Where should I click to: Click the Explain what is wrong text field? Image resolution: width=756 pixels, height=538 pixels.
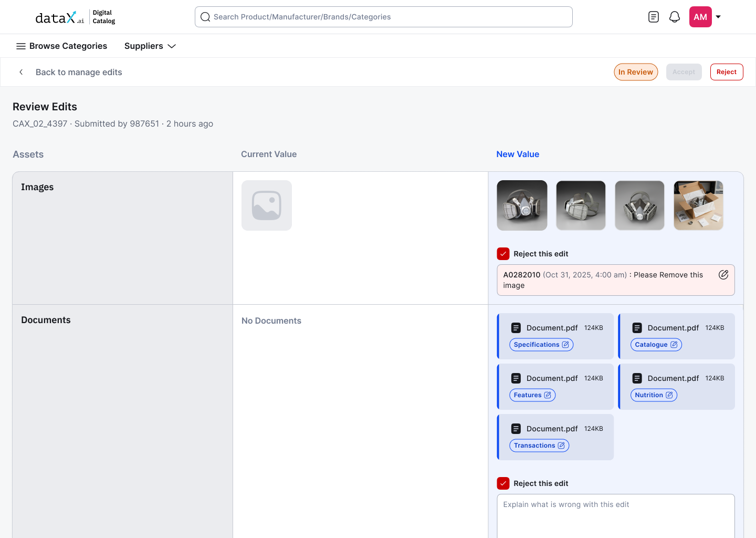coord(616,516)
